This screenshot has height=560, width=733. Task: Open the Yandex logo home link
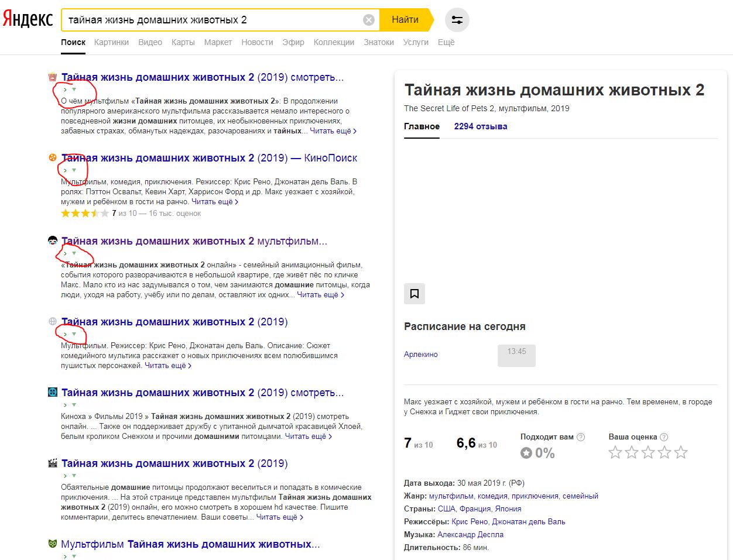coord(28,19)
